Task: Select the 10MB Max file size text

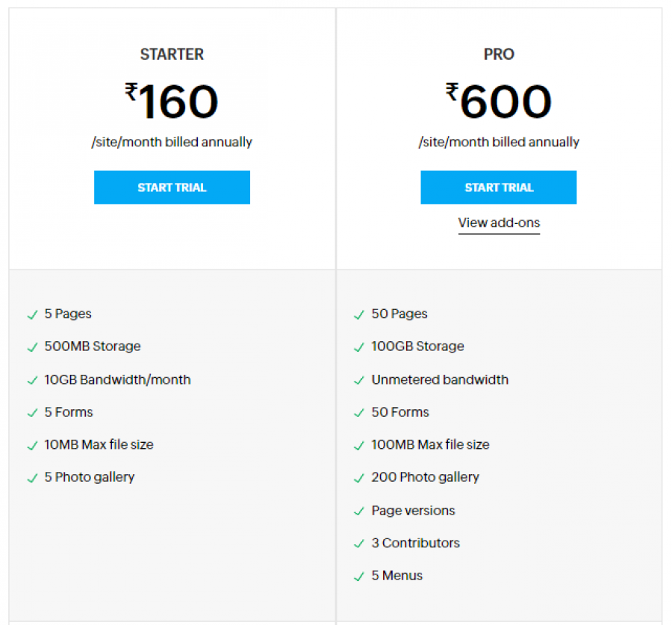Action: pyautogui.click(x=99, y=444)
